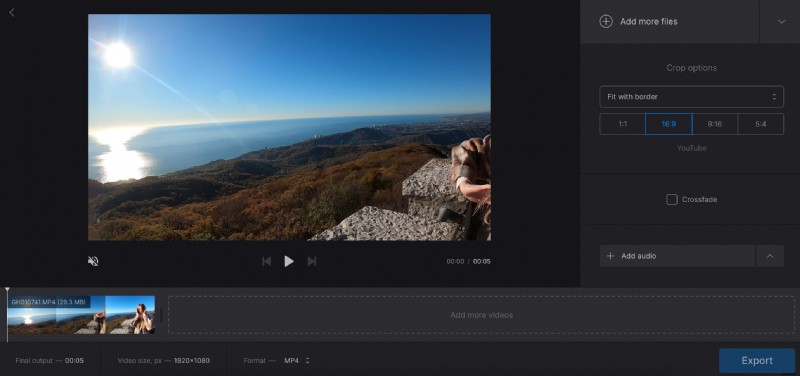Skip to next clip
Image resolution: width=800 pixels, height=376 pixels.
tap(312, 261)
